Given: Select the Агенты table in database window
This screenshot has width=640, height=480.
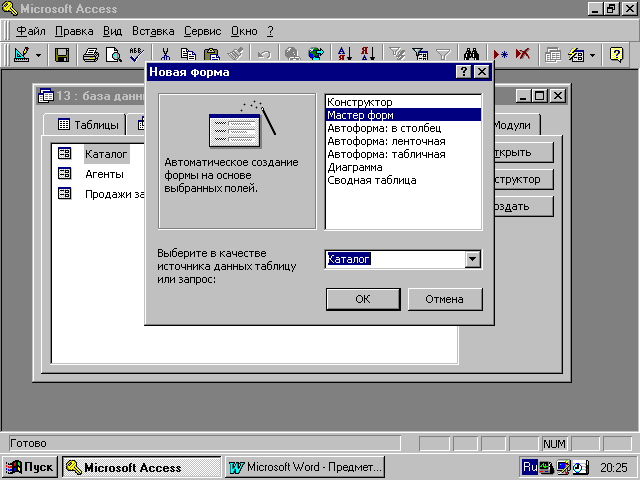Looking at the screenshot, I should (104, 174).
